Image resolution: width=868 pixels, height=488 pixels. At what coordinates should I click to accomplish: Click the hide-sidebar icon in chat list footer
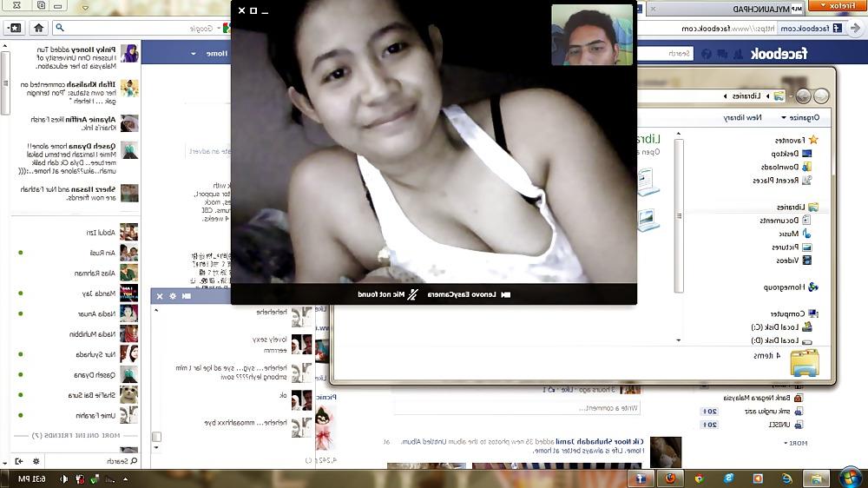pos(19,461)
